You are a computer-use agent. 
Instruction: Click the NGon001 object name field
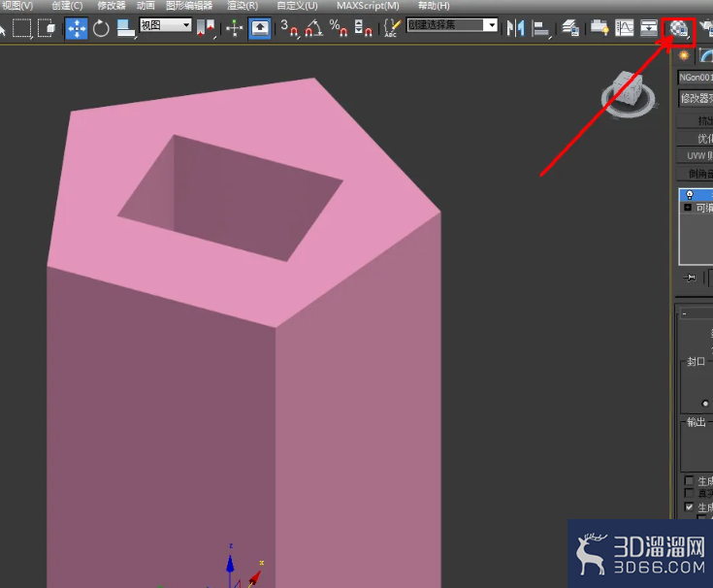(x=696, y=78)
